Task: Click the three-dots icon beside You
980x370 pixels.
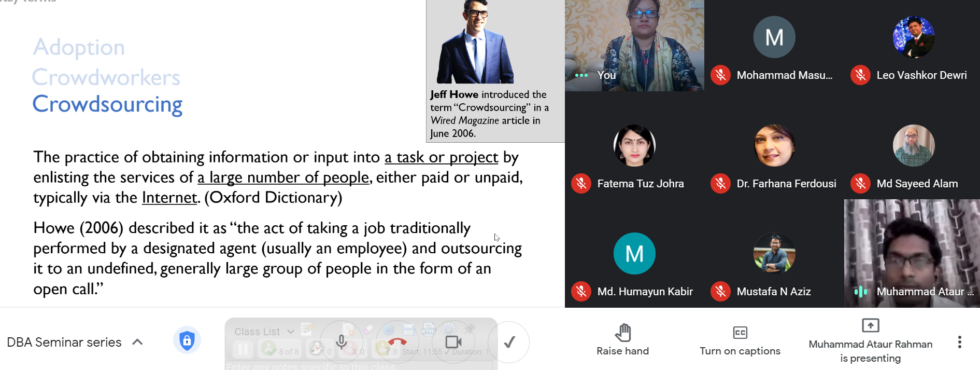Action: coord(581,75)
